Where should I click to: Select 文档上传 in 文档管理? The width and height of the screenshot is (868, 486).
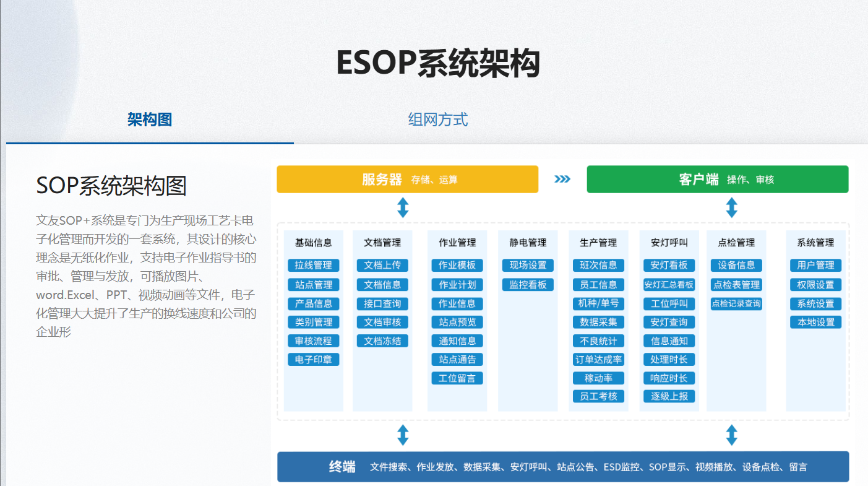tap(382, 266)
